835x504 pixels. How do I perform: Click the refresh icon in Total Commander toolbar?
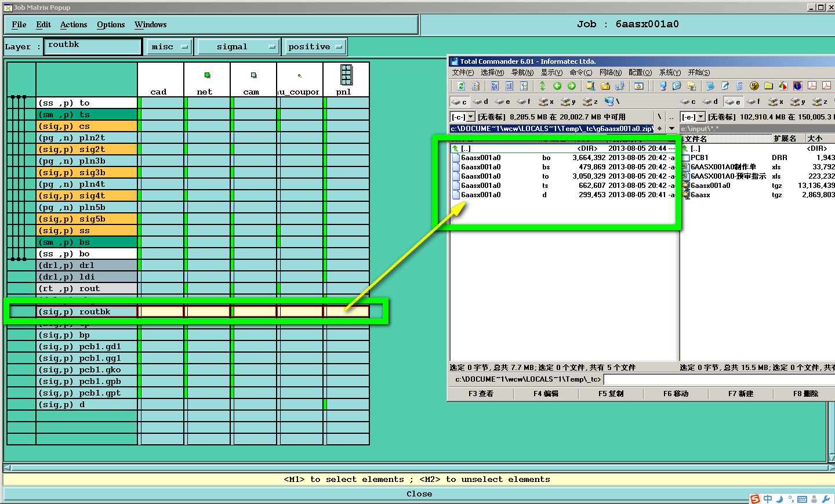pyautogui.click(x=461, y=86)
